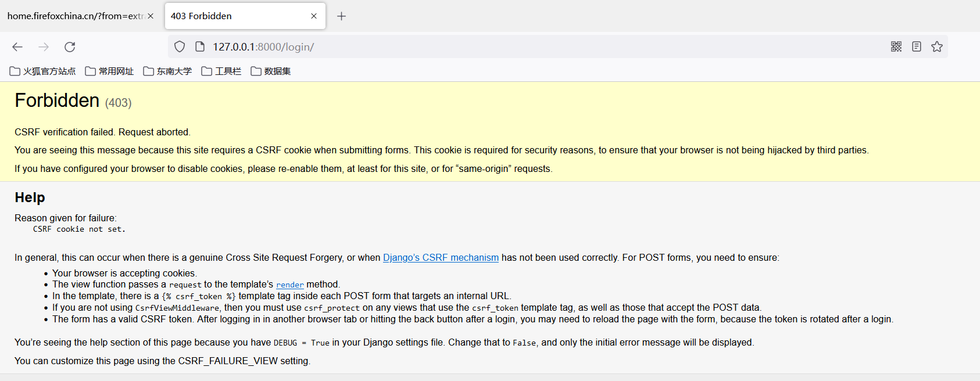
Task: Focus the address bar showing 127.0.0.1:8000/login/
Action: 523,47
